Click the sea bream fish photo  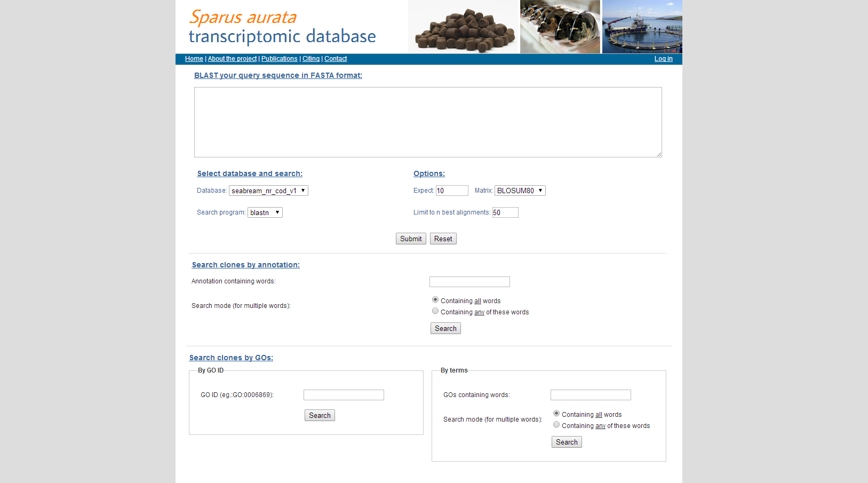coord(560,27)
